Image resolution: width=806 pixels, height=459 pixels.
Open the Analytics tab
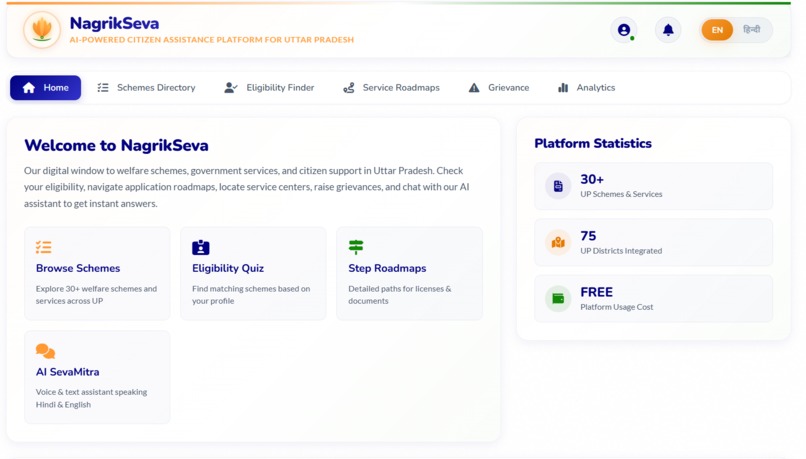click(587, 88)
